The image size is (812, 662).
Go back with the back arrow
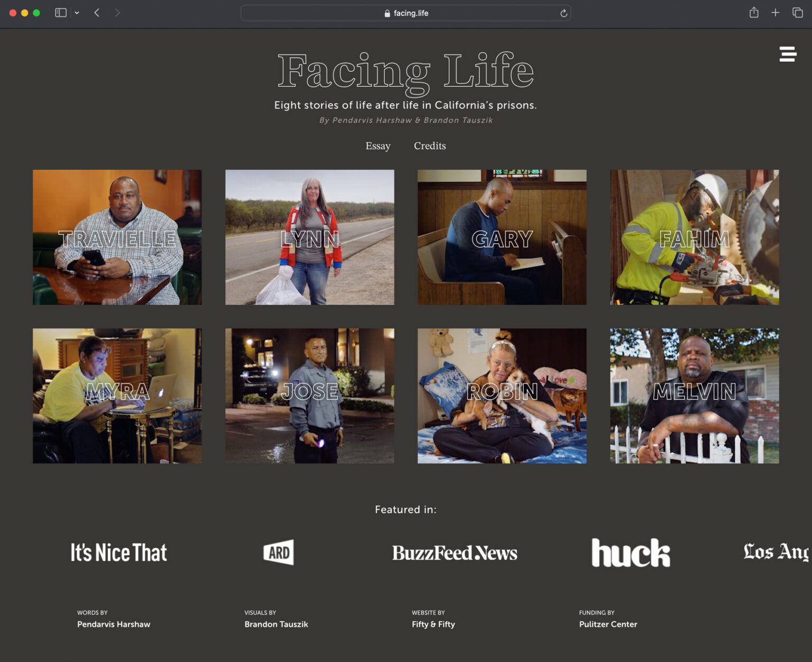[x=97, y=13]
